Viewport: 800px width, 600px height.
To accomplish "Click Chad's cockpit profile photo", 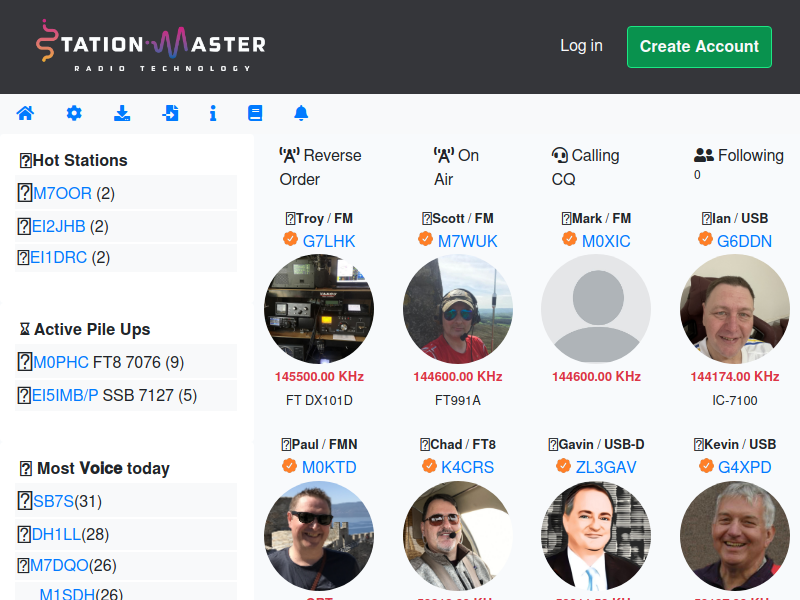I will click(458, 536).
